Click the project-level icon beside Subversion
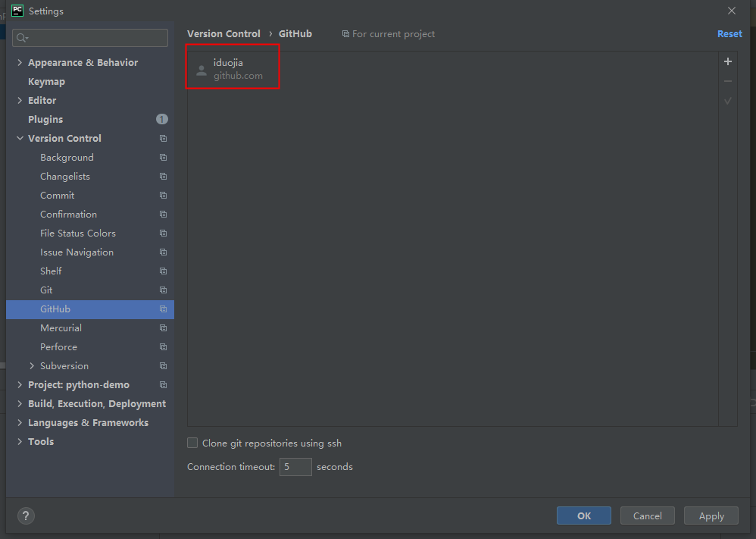Image resolution: width=756 pixels, height=539 pixels. [164, 365]
